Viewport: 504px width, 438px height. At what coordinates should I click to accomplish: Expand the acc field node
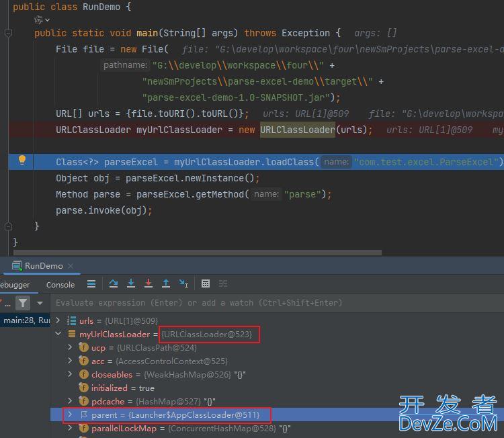coord(70,361)
